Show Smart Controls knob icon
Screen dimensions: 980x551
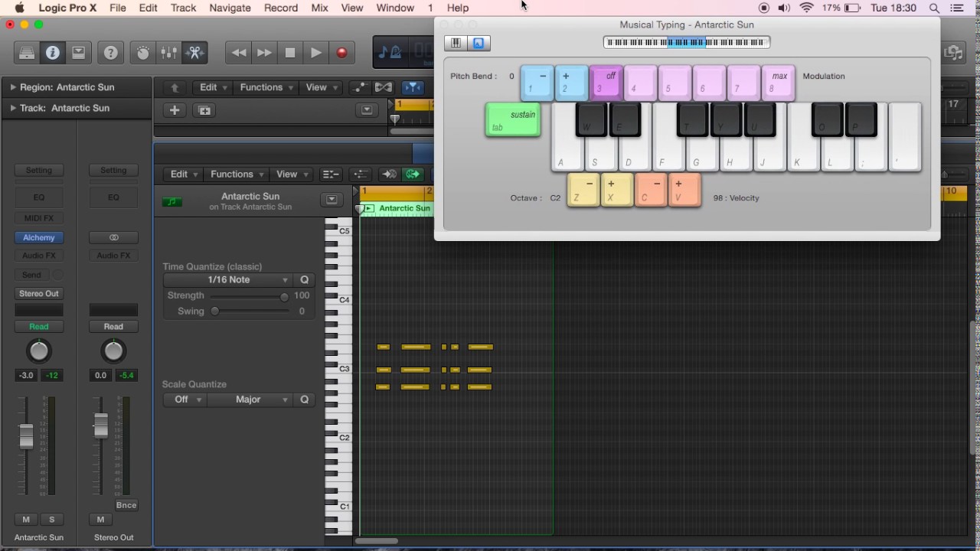(x=143, y=53)
